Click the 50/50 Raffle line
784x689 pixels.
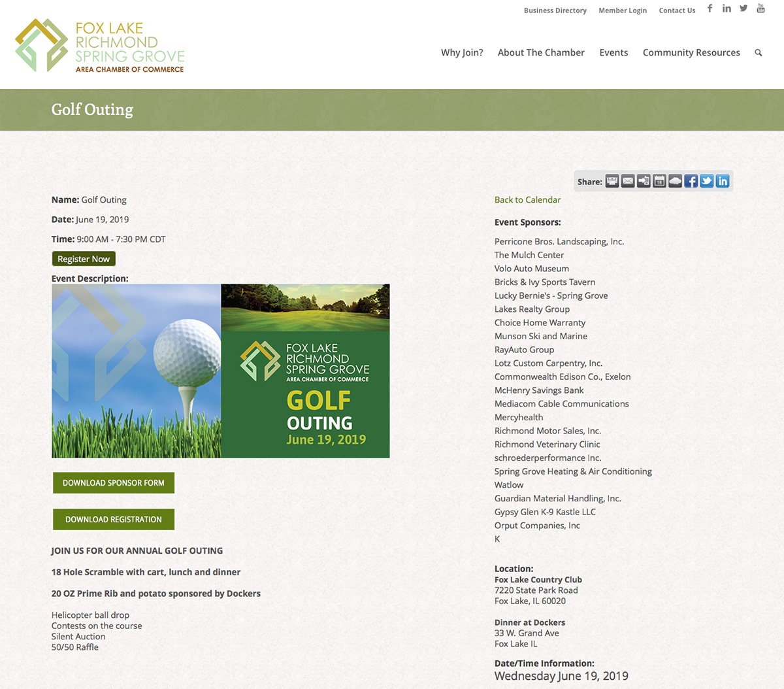75,647
